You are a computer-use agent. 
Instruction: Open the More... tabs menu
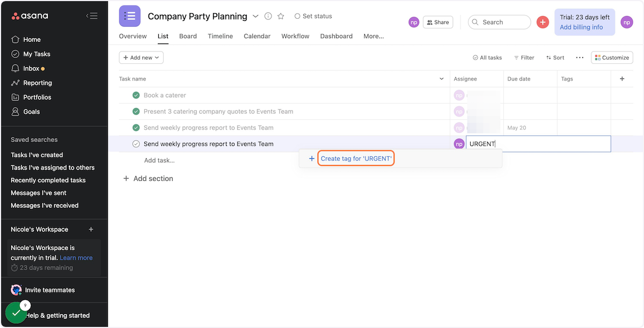[374, 37]
